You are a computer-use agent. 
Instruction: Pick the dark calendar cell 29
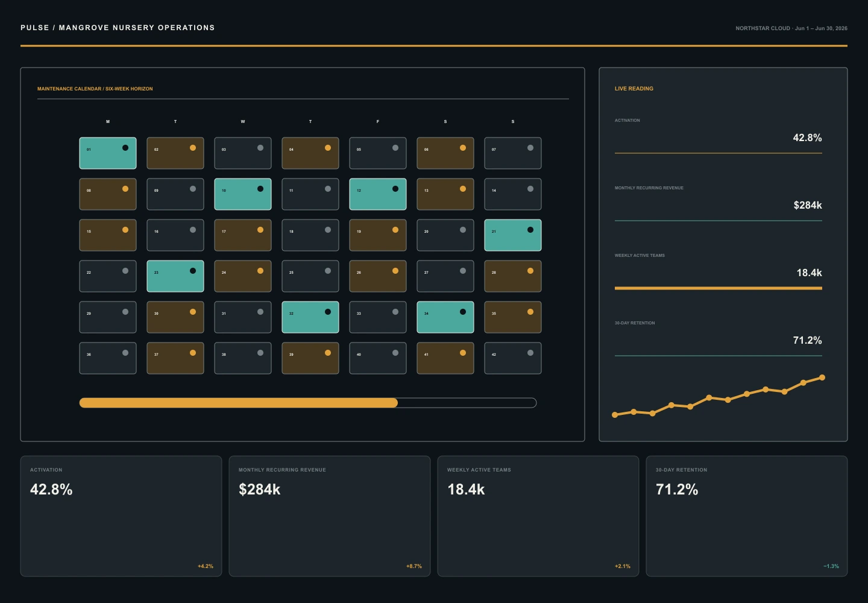click(108, 317)
